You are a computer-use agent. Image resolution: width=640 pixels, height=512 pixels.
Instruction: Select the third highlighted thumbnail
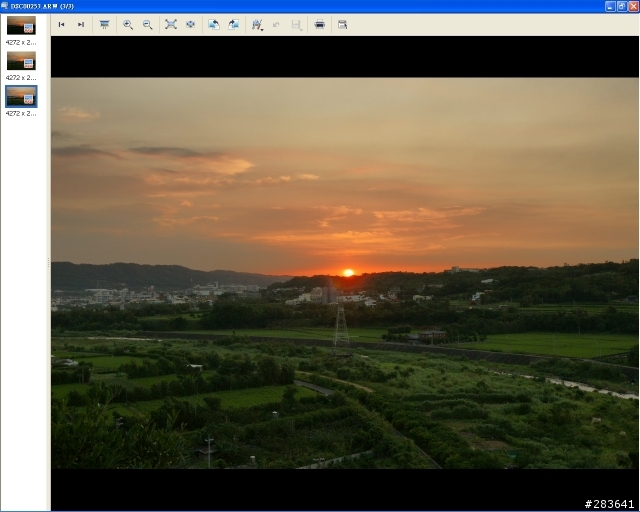coord(21,96)
